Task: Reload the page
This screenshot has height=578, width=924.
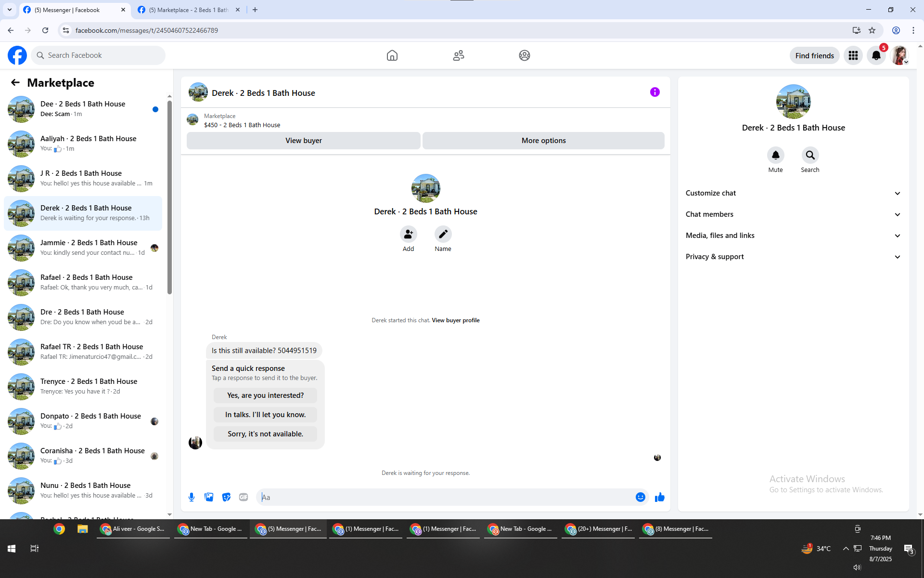Action: click(x=45, y=30)
